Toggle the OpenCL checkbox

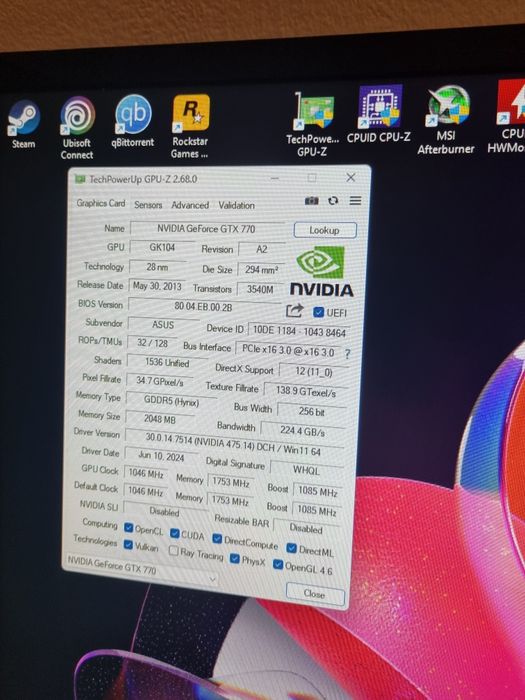[129, 528]
